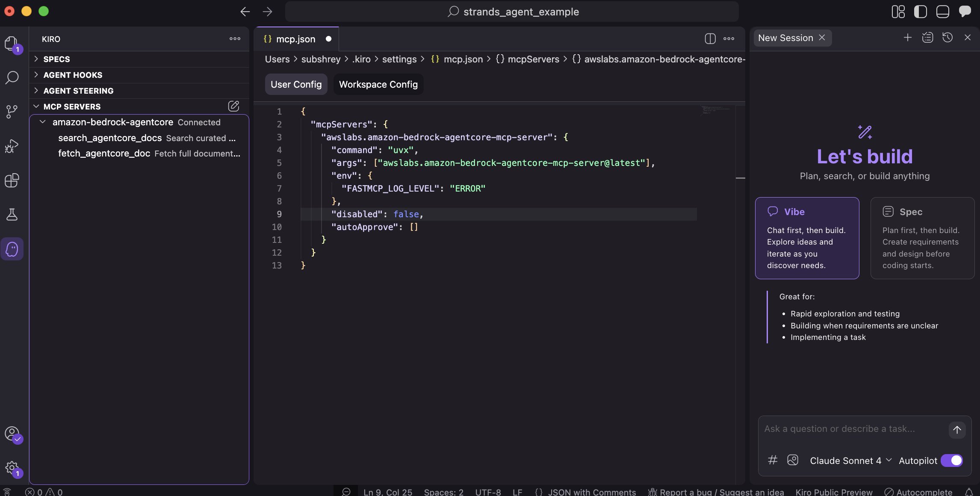Image resolution: width=980 pixels, height=496 pixels.
Task: Open the Claude Sonnet 4 model dropdown
Action: (x=850, y=461)
